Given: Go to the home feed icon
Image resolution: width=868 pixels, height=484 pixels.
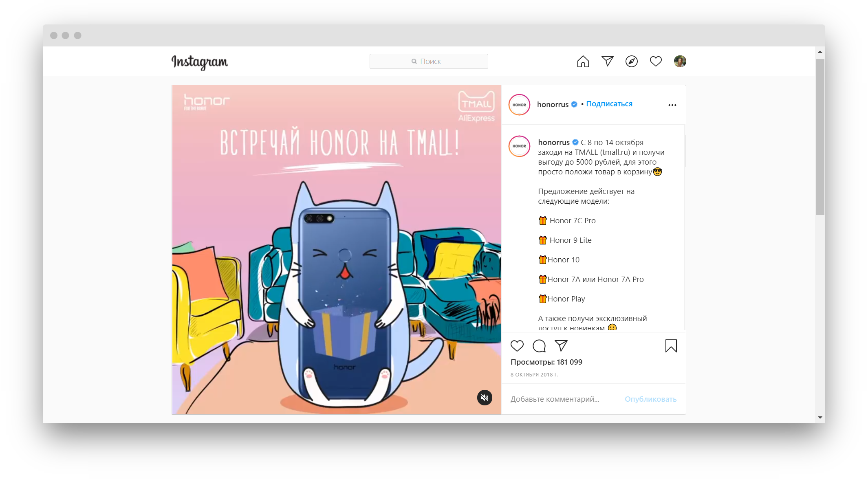Looking at the screenshot, I should pyautogui.click(x=583, y=61).
